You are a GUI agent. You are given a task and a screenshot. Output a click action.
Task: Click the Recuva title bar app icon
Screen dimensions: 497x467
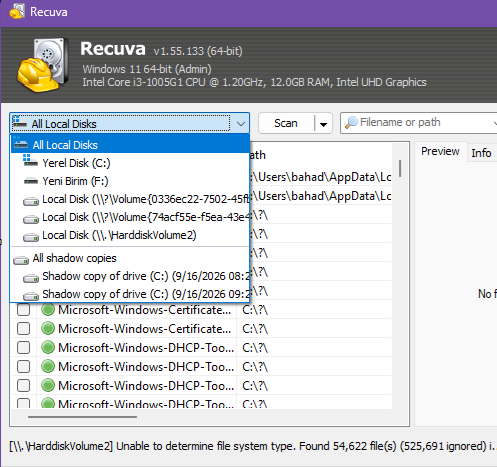17,12
